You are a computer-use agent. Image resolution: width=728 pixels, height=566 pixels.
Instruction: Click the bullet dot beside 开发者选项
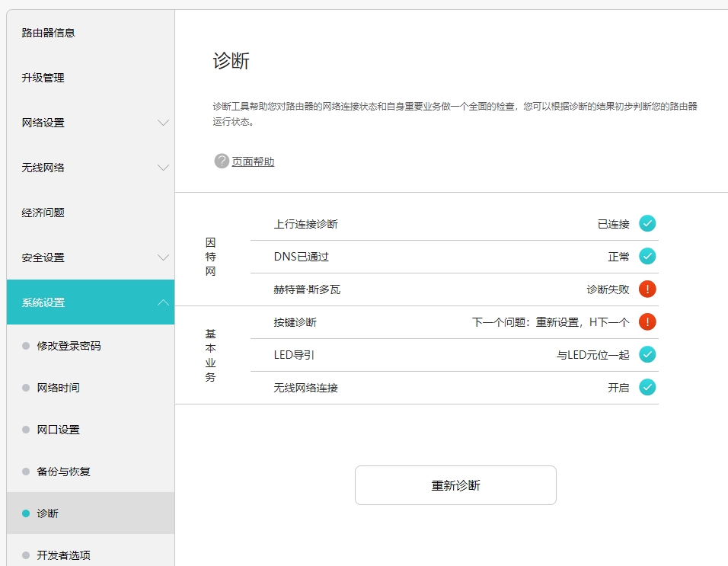(x=26, y=555)
